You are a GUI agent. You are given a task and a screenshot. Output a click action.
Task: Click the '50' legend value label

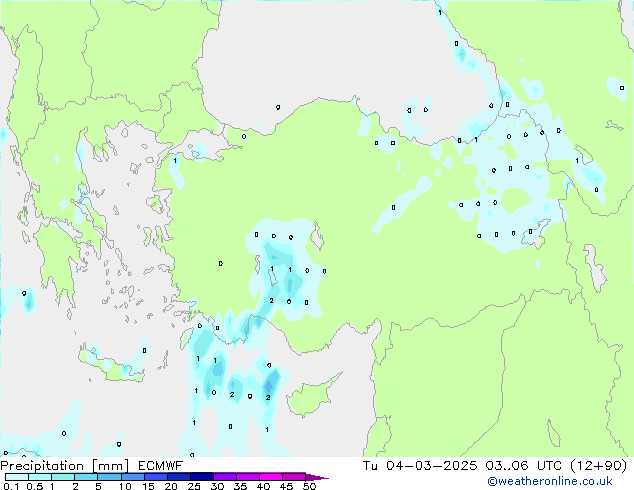(x=309, y=486)
